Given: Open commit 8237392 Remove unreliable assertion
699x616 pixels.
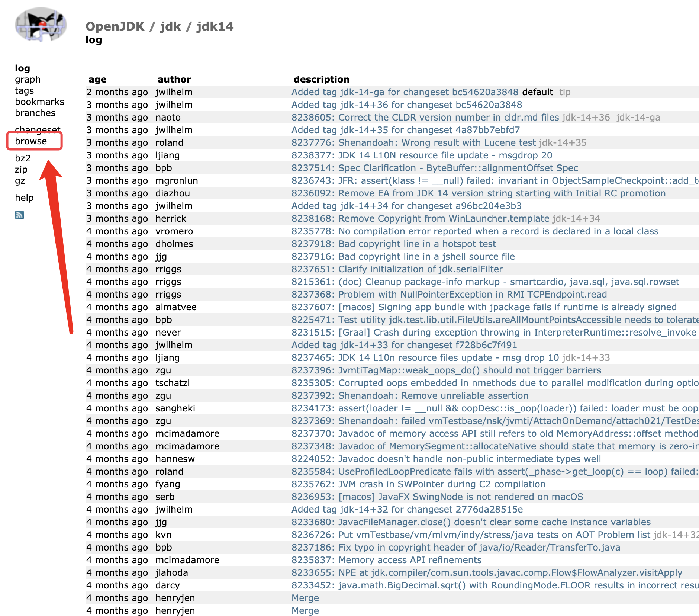Looking at the screenshot, I should (410, 396).
